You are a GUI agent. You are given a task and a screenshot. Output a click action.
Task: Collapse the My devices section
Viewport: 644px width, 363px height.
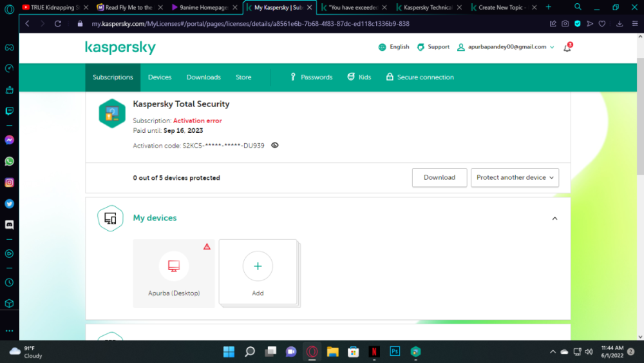pyautogui.click(x=554, y=219)
